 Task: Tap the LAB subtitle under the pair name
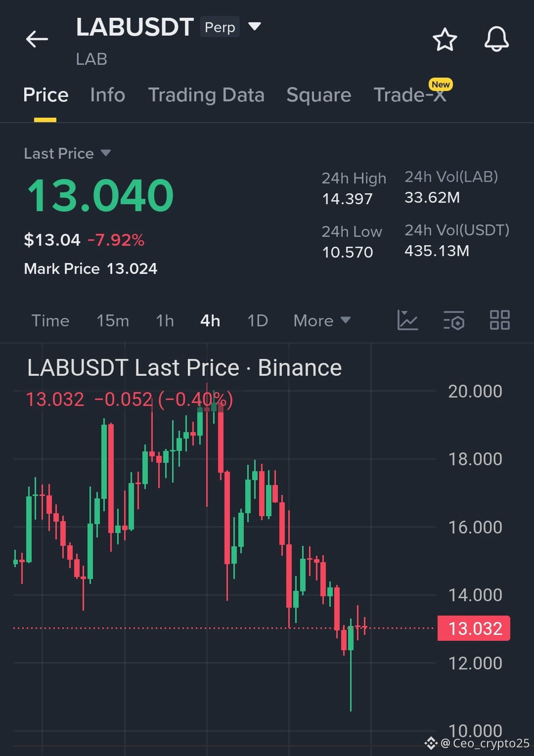tap(91, 59)
